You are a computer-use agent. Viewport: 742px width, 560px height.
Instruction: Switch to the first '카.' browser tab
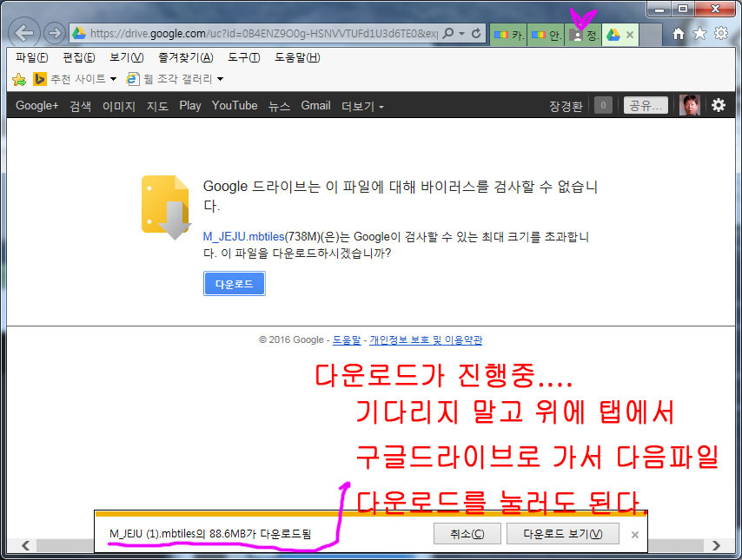(508, 35)
